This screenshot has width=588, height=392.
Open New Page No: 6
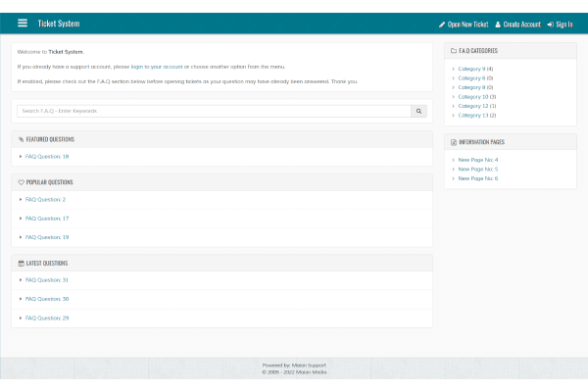click(478, 178)
